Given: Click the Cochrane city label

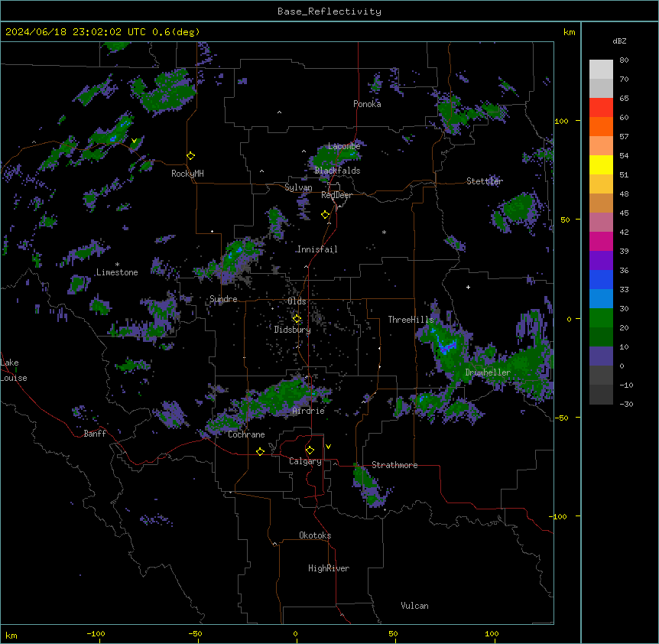Looking at the screenshot, I should tap(246, 434).
